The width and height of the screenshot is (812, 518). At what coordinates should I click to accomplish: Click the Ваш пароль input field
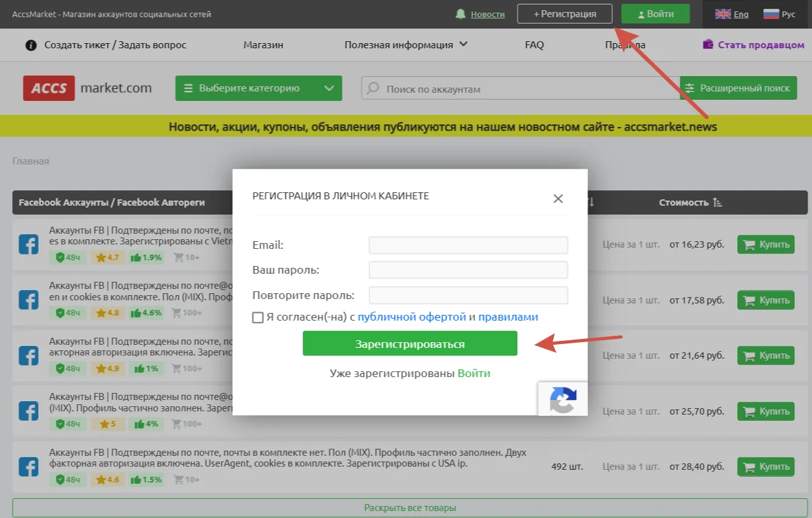tap(468, 270)
